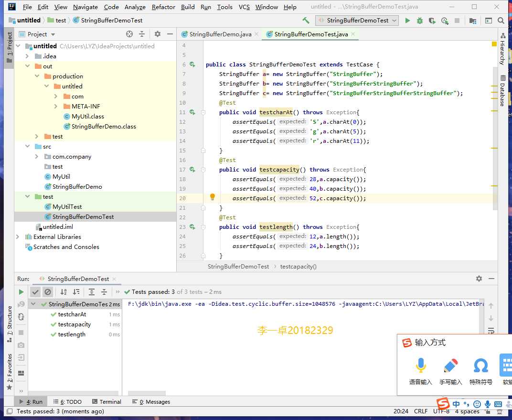Rerun tests with Run panel play icon
Viewport: 512px width, 420px height.
21,291
